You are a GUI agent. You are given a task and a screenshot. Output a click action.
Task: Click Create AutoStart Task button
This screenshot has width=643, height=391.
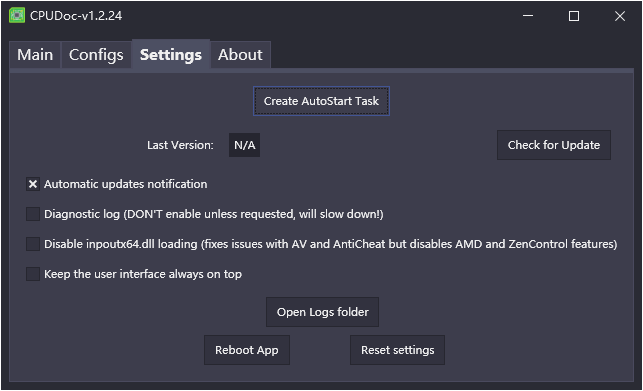(321, 101)
